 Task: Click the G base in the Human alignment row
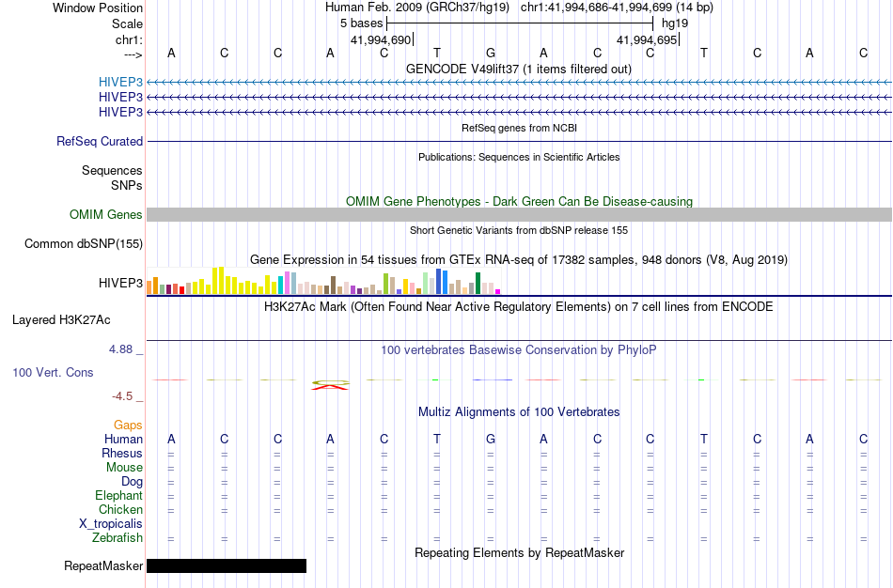coord(491,439)
